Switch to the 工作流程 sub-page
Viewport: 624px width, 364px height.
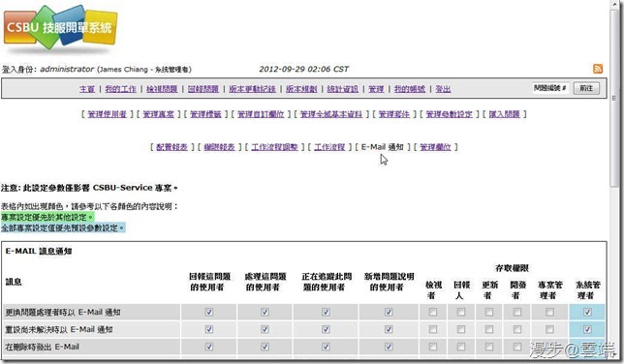click(x=329, y=147)
